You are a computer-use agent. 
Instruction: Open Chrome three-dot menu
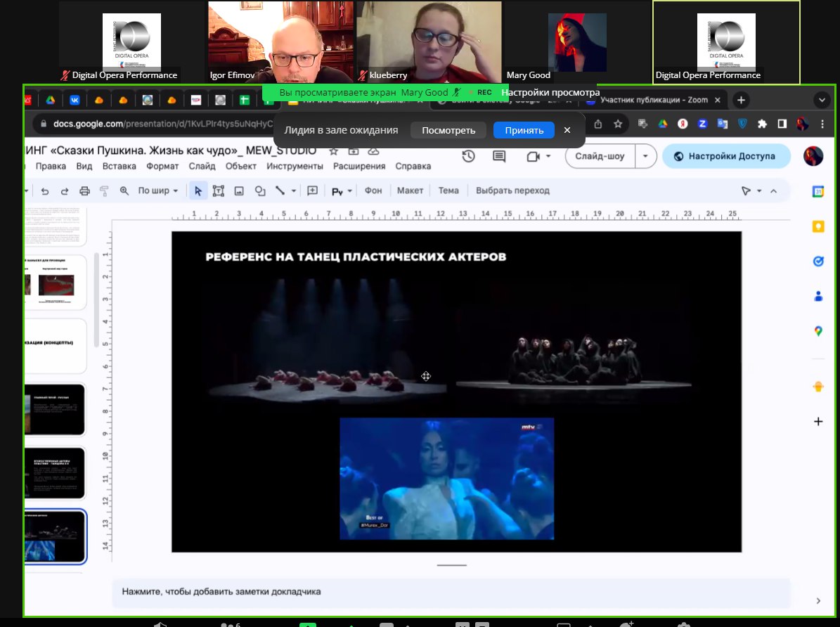point(822,124)
